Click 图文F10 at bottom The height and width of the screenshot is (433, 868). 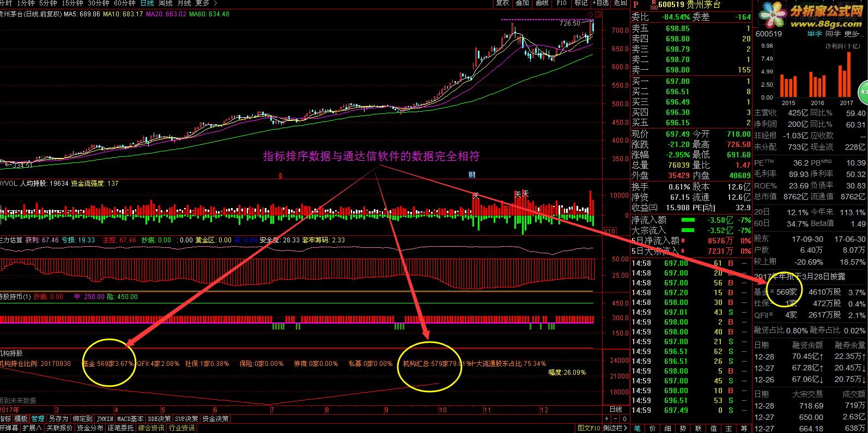click(x=588, y=428)
